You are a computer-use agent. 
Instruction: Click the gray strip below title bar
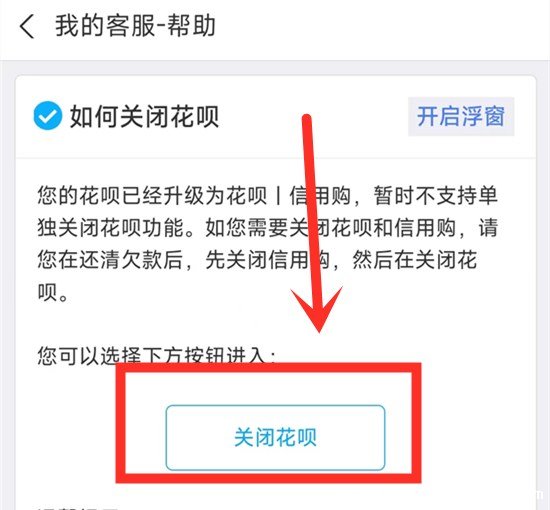275,67
